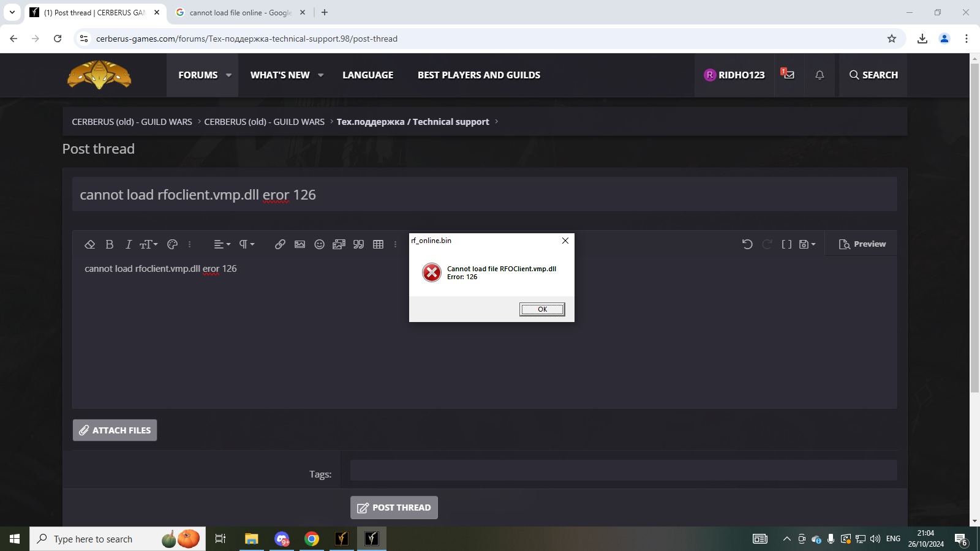
Task: Insert an image into the post
Action: tap(300, 244)
